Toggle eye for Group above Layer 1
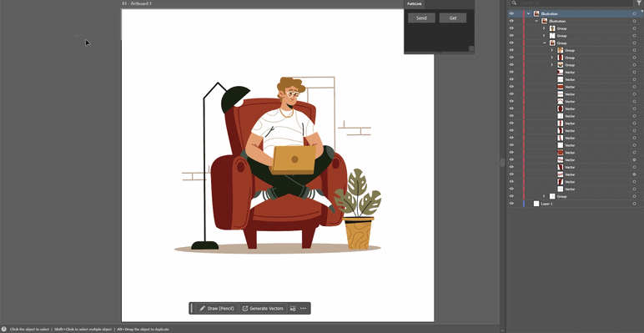Image resolution: width=644 pixels, height=333 pixels. pos(511,196)
